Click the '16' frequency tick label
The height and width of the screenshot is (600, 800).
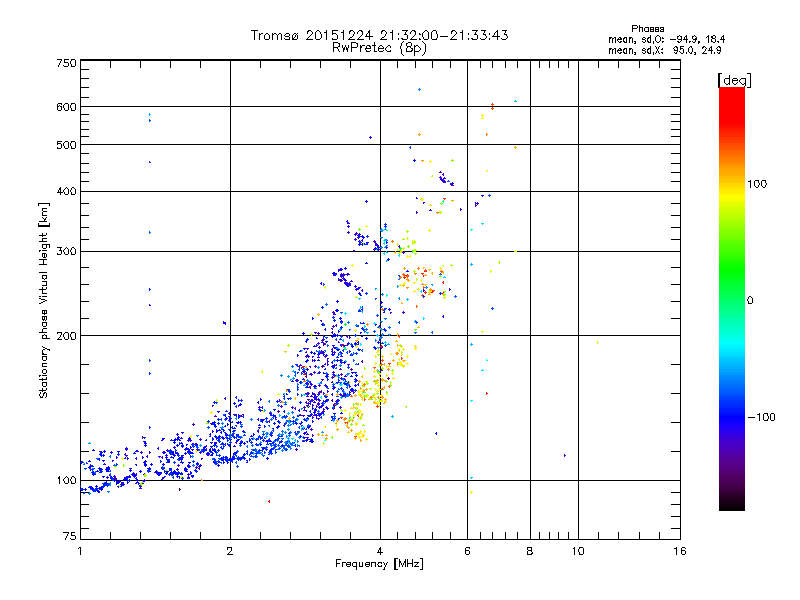(680, 551)
